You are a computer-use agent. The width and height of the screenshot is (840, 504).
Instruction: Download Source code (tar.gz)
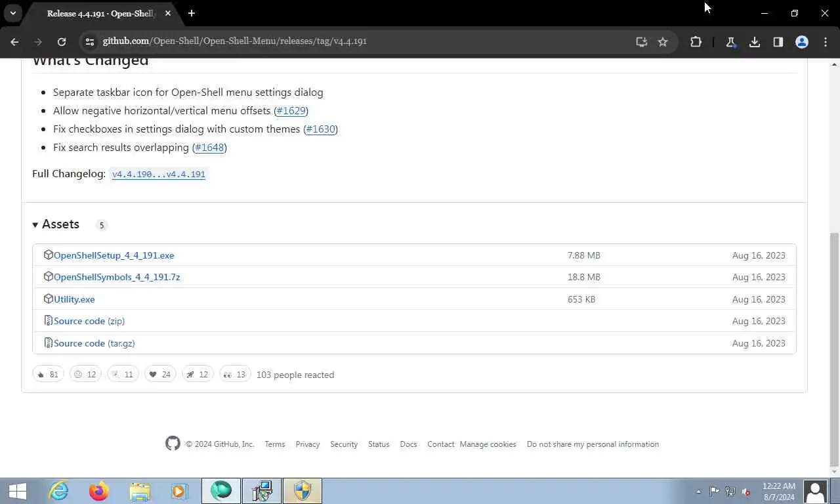click(94, 343)
